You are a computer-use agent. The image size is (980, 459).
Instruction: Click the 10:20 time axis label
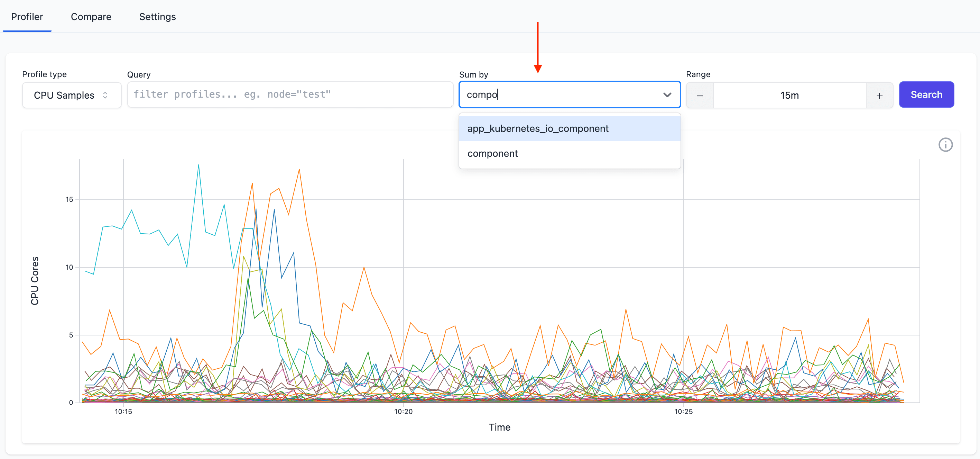click(403, 412)
